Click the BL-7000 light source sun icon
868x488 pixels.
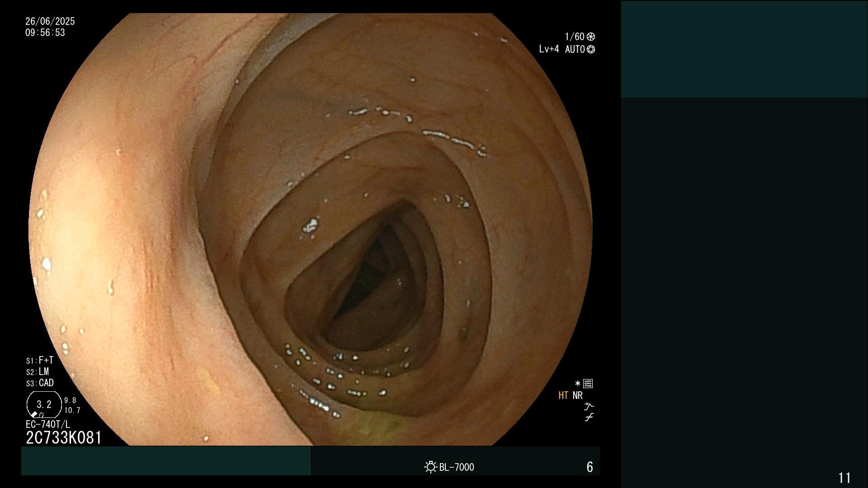[430, 467]
